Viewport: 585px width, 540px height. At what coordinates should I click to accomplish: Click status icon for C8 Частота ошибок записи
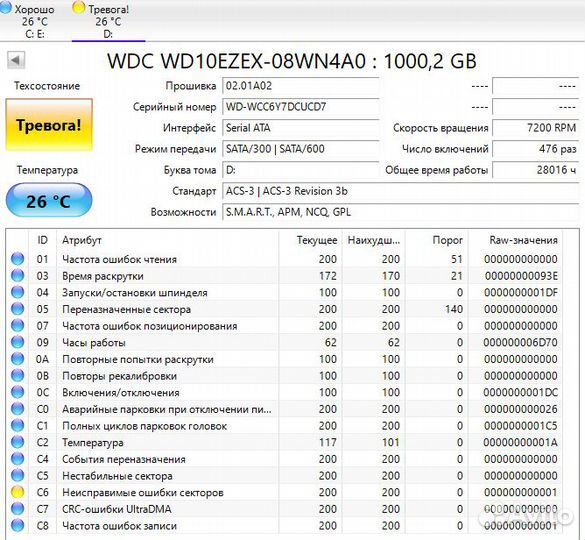18,525
